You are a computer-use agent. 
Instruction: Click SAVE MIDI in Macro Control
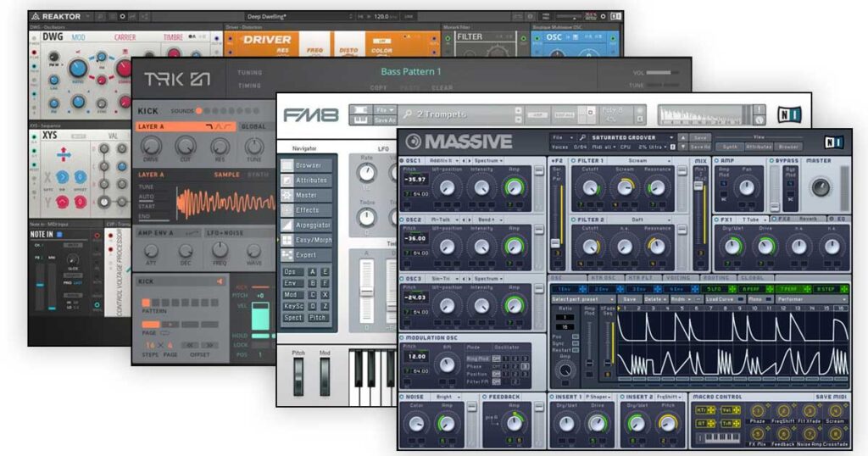click(831, 397)
